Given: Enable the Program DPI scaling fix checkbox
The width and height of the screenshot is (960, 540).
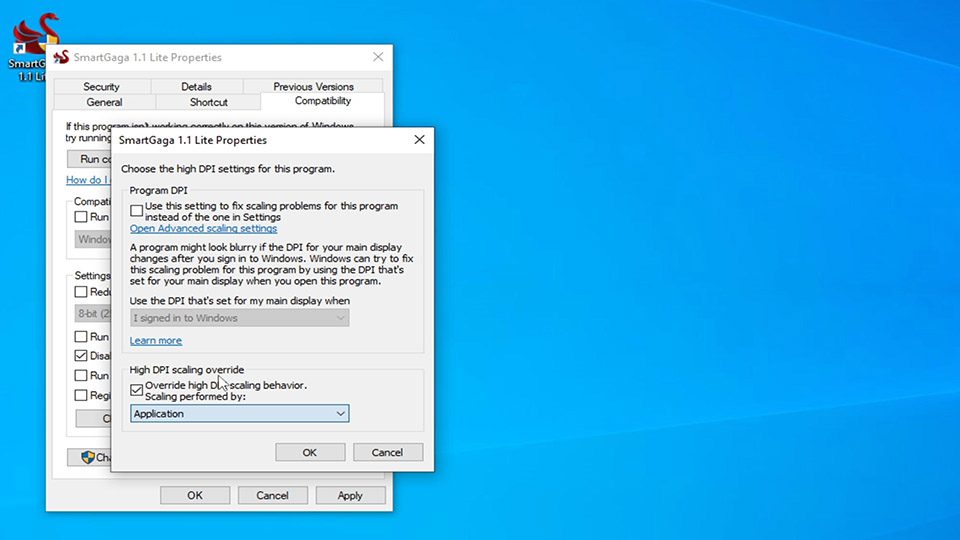Looking at the screenshot, I should [x=137, y=211].
